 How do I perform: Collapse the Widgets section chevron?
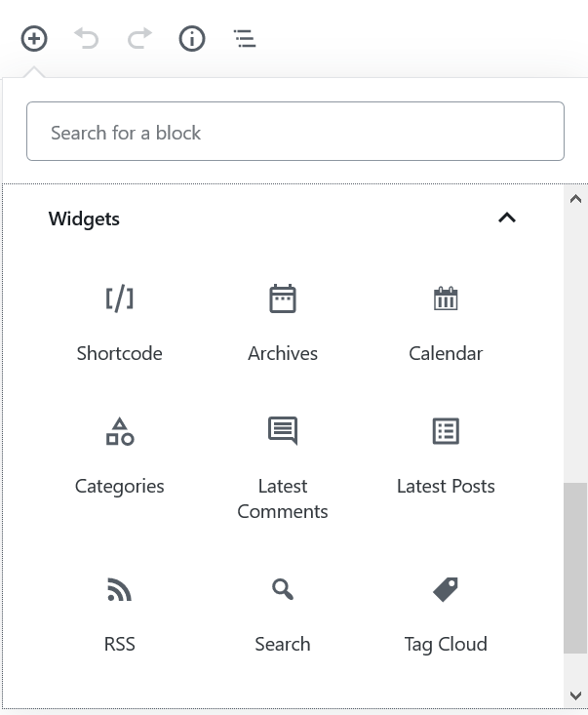tap(507, 218)
